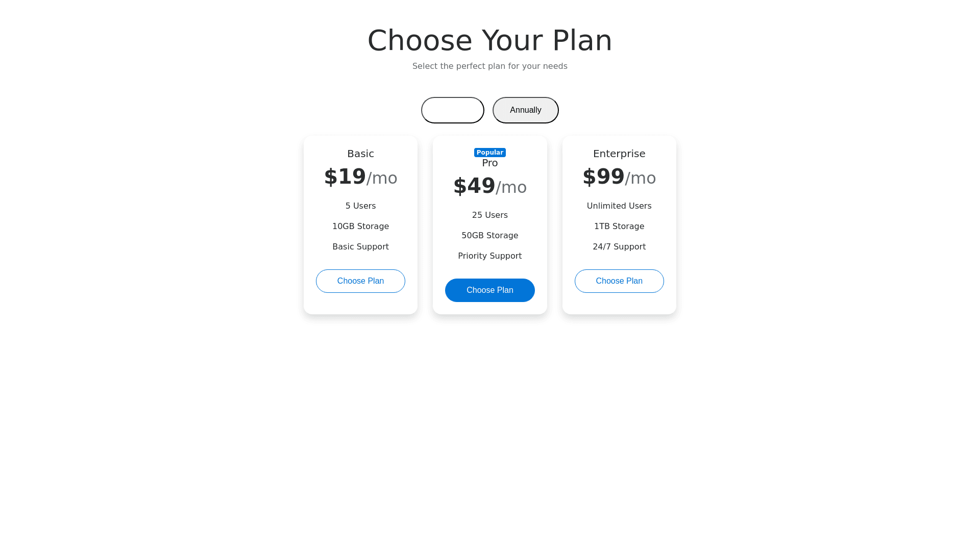Choose the Enterprise plan button
This screenshot has height=551, width=980.
[x=619, y=281]
